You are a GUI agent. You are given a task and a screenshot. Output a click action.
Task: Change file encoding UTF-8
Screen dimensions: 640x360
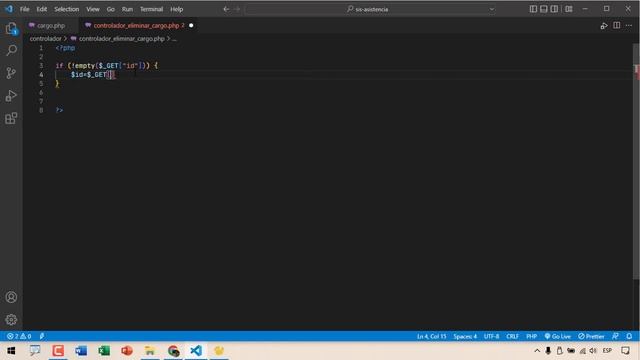tap(491, 336)
